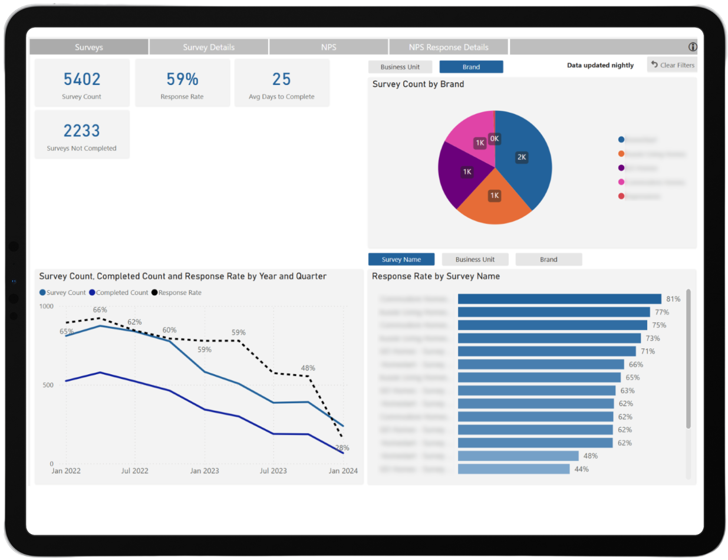Click the Clear Filters button

[x=673, y=65]
